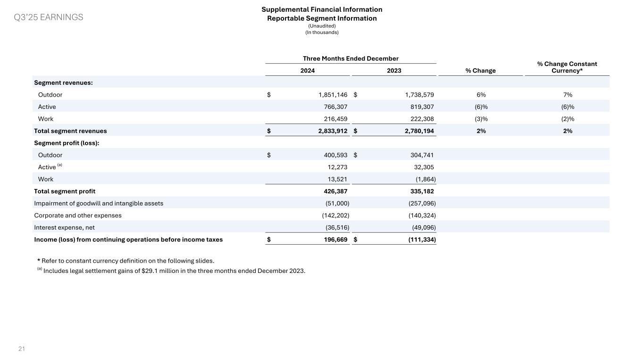Click the 2023 column header
644x362 pixels.
coord(394,71)
